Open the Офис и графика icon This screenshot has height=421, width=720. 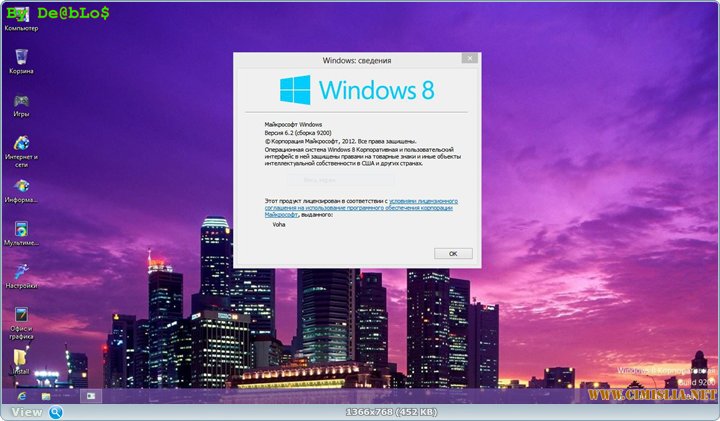pos(21,324)
